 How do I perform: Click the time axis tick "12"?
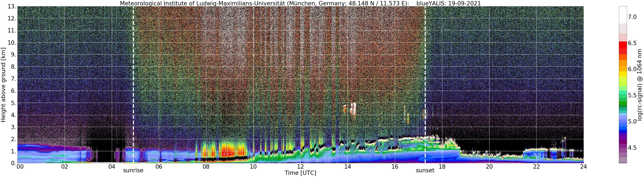click(x=300, y=167)
